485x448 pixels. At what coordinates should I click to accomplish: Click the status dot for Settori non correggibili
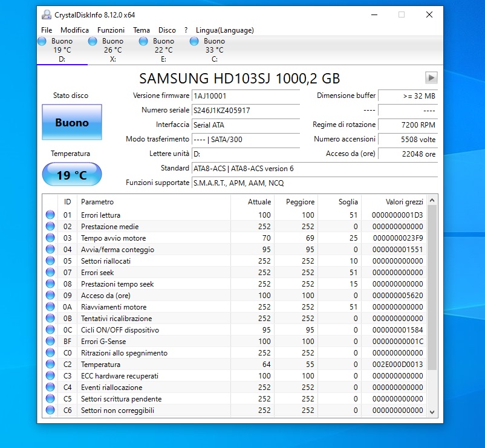(x=50, y=410)
